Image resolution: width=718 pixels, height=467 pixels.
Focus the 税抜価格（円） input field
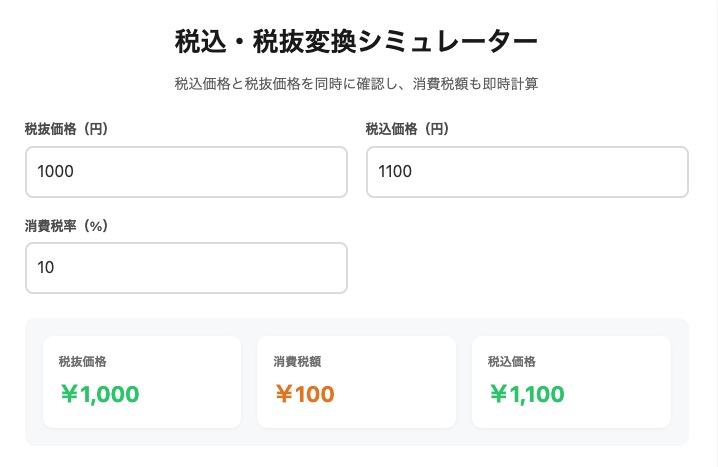186,172
